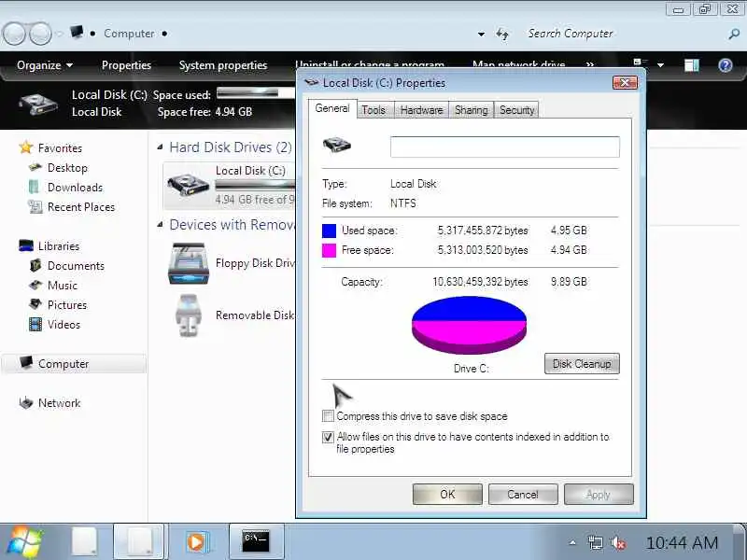Viewport: 747px width, 560px height.
Task: Select the Local Disk (C:) drive icon
Action: click(189, 185)
